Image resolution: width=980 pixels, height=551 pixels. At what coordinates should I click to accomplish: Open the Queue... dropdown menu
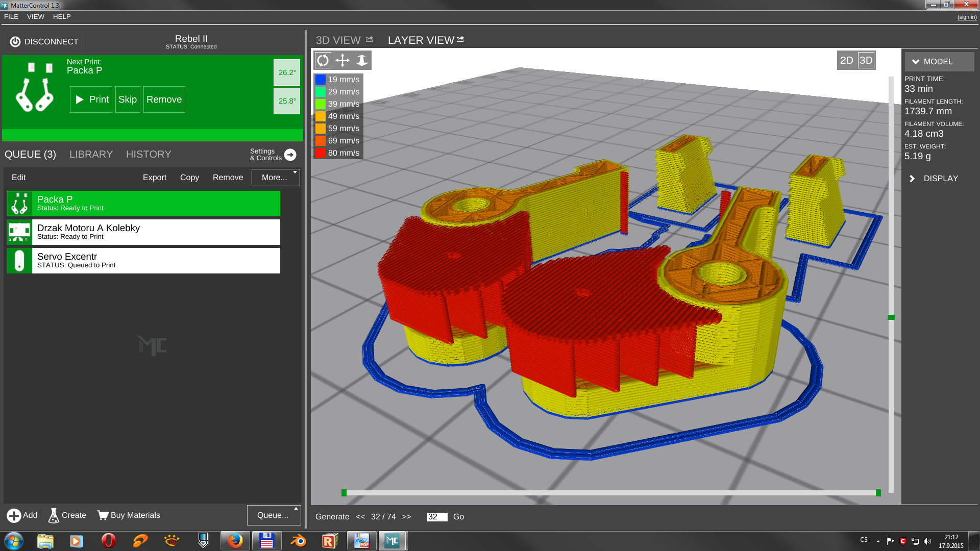click(x=274, y=515)
